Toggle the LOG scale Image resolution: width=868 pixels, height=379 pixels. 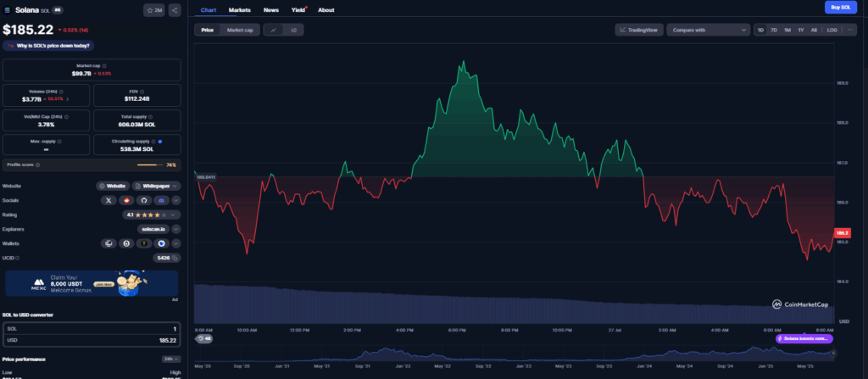832,30
